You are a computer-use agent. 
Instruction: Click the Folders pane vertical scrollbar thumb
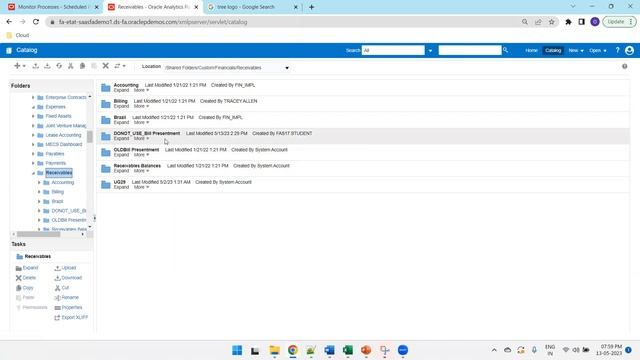tap(90, 137)
